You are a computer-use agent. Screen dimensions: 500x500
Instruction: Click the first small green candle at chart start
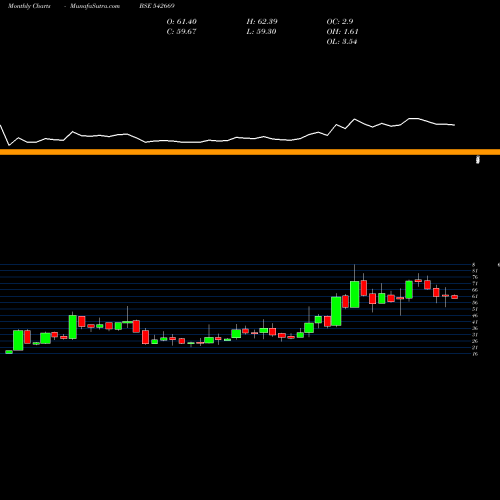(x=9, y=352)
